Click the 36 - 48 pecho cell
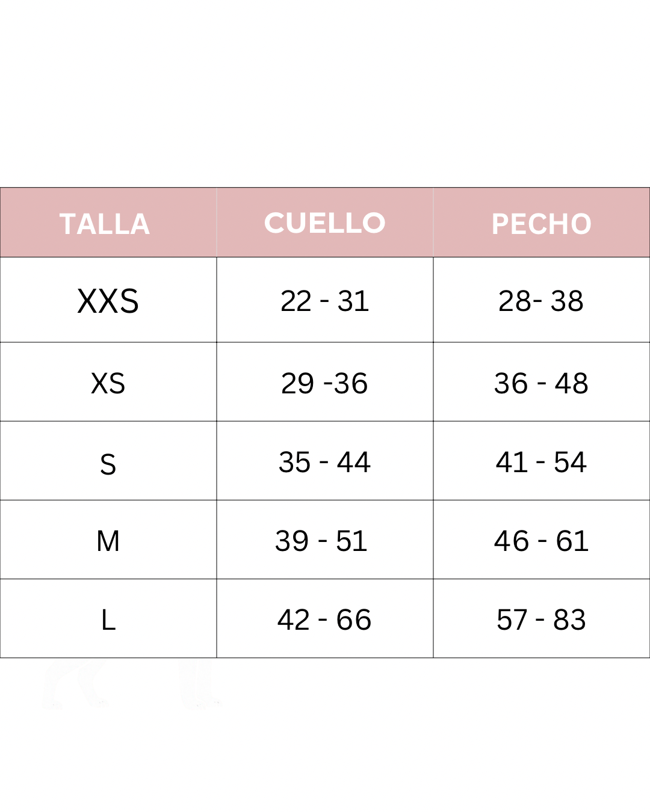The height and width of the screenshot is (812, 650). pyautogui.click(x=541, y=383)
